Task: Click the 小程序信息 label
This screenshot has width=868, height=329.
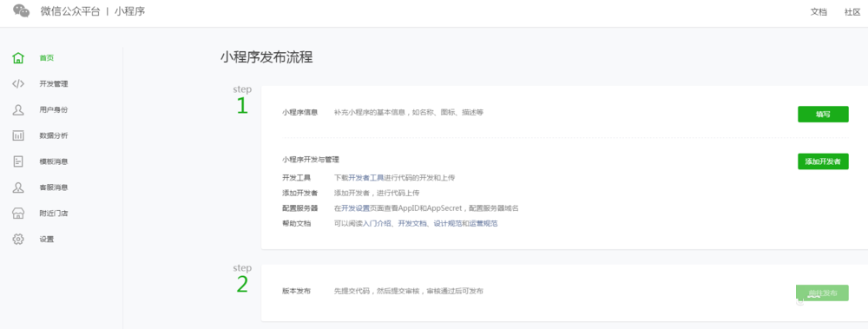Action: click(x=300, y=113)
